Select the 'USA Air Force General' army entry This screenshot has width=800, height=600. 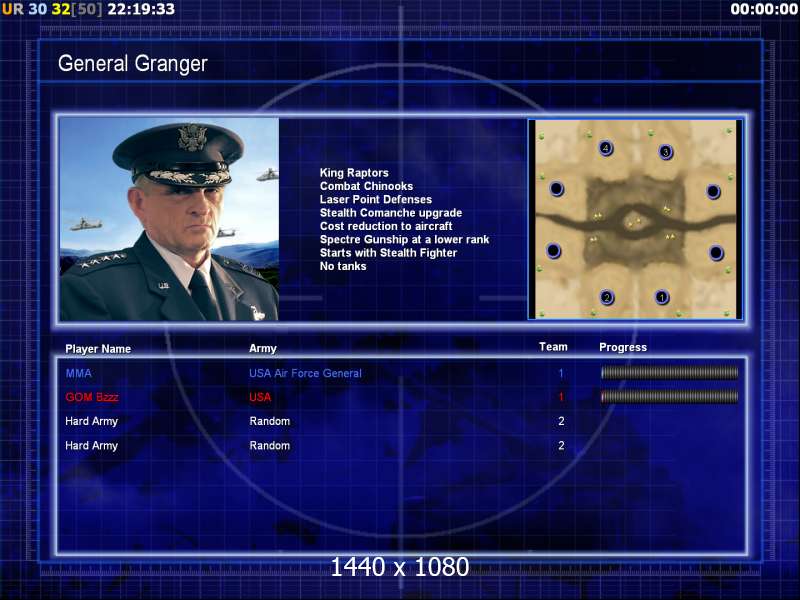click(x=305, y=373)
